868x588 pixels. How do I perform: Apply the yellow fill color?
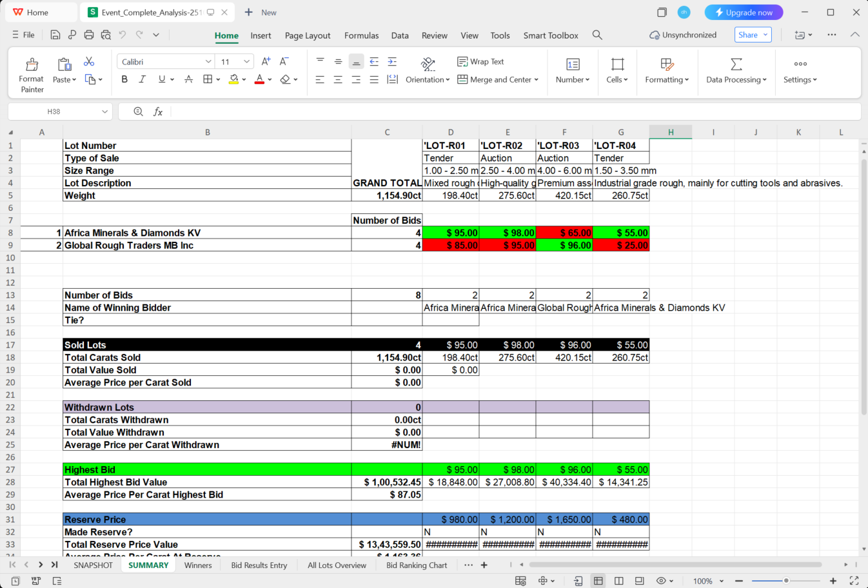(x=233, y=79)
